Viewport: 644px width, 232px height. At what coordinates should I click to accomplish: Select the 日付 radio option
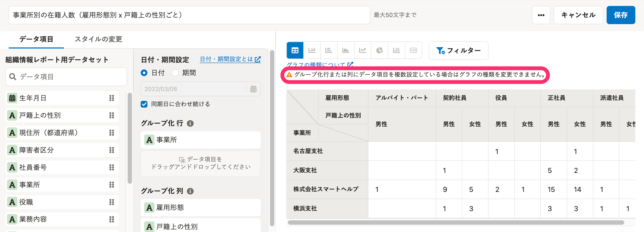pyautogui.click(x=144, y=73)
